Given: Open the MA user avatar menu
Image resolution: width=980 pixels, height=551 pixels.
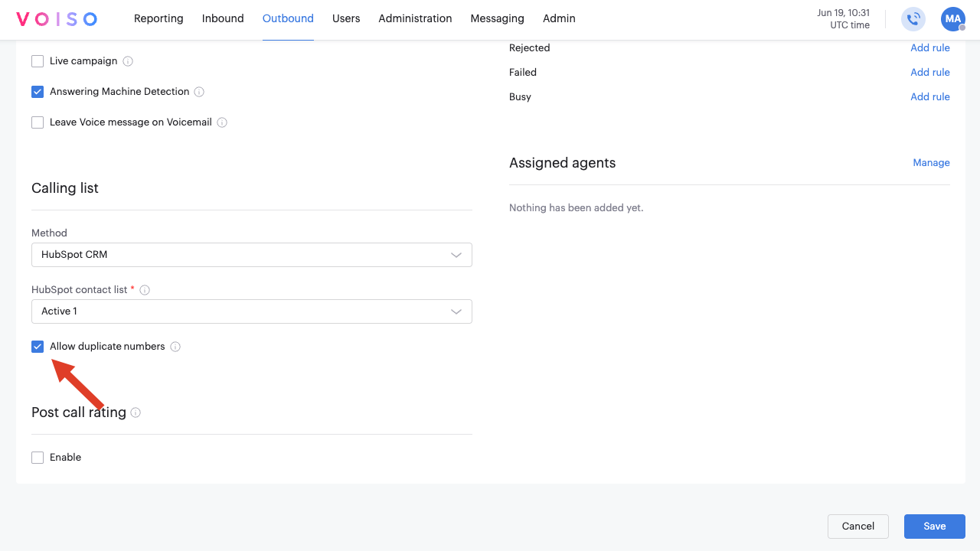Looking at the screenshot, I should pos(953,19).
